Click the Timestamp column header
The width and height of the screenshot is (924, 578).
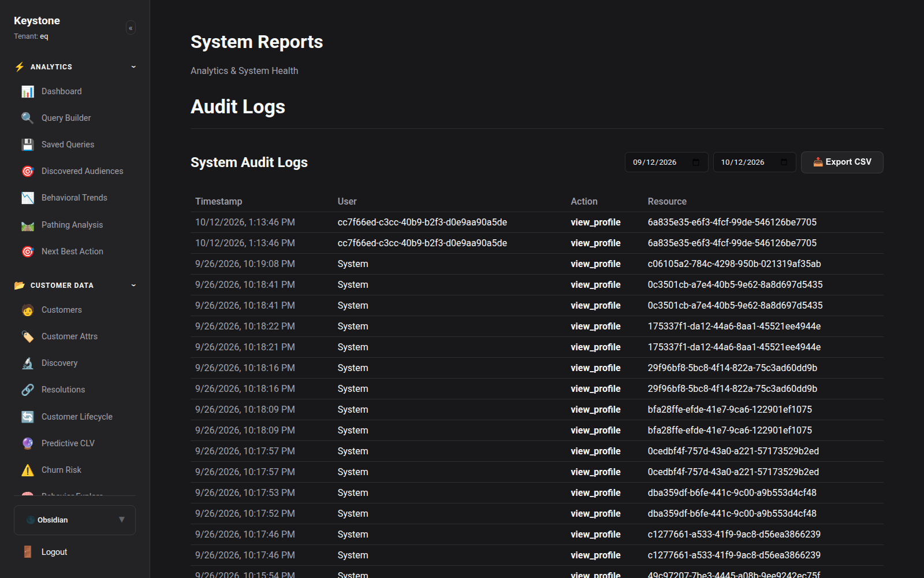(219, 201)
